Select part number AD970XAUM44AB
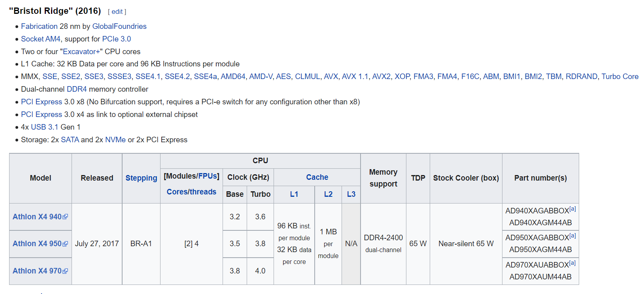This screenshot has width=644, height=294. pyautogui.click(x=540, y=277)
